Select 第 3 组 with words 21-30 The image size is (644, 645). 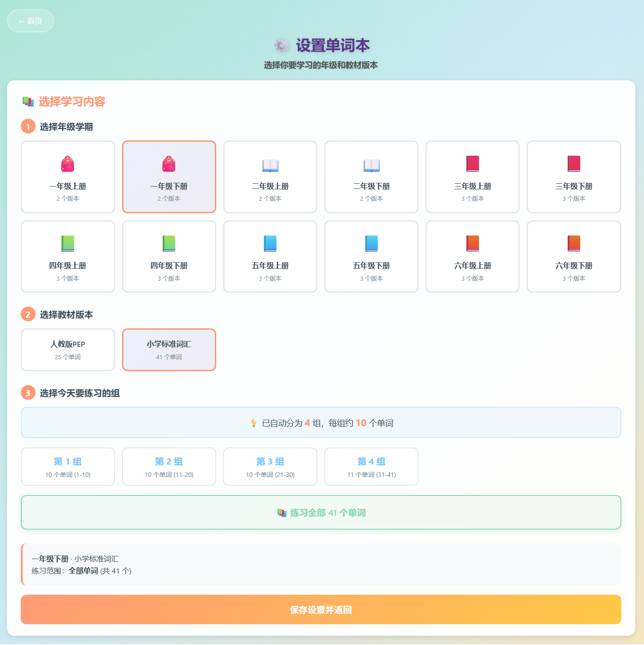[270, 466]
